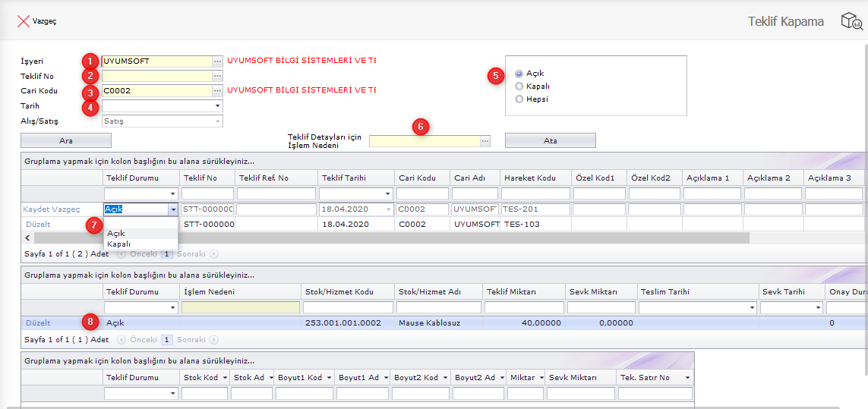The width and height of the screenshot is (868, 409).
Task: Open the İşyeri lookup ellipsis button
Action: pos(217,61)
